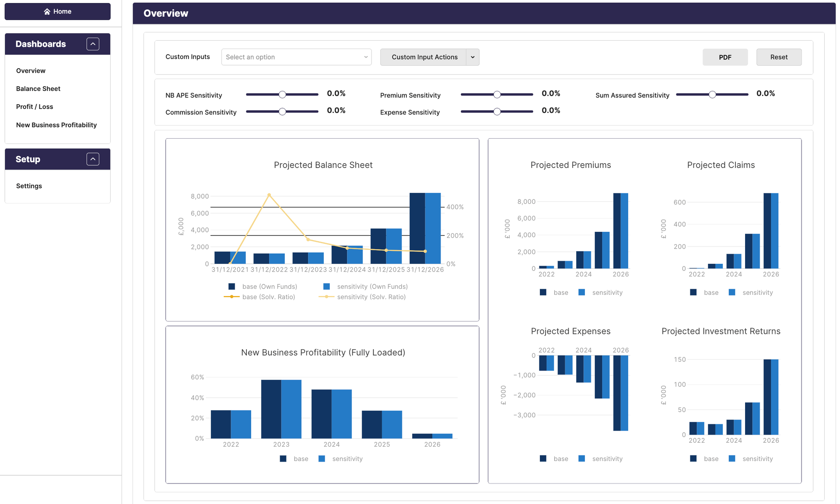Click the Commission Sensitivity slider handle
Image resolution: width=840 pixels, height=504 pixels.
pyautogui.click(x=282, y=112)
